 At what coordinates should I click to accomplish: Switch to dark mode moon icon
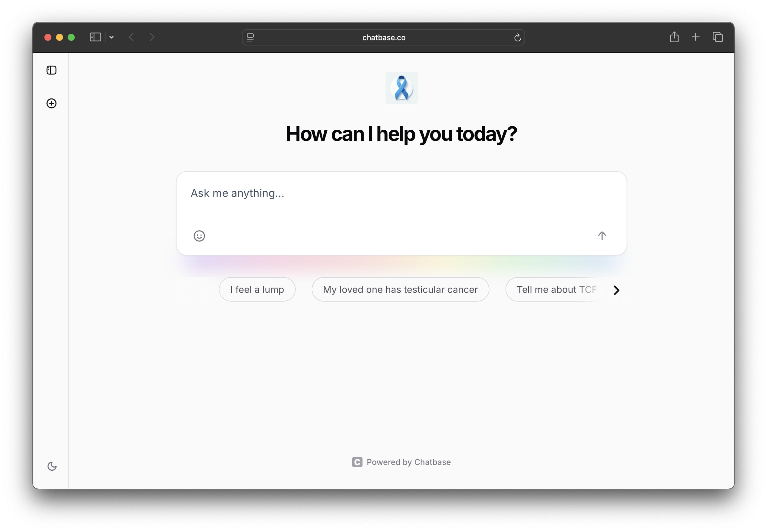[52, 466]
